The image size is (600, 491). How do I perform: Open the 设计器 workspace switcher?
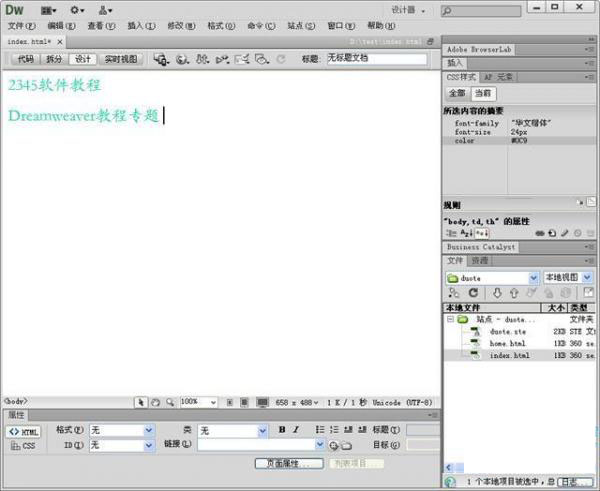pos(408,10)
